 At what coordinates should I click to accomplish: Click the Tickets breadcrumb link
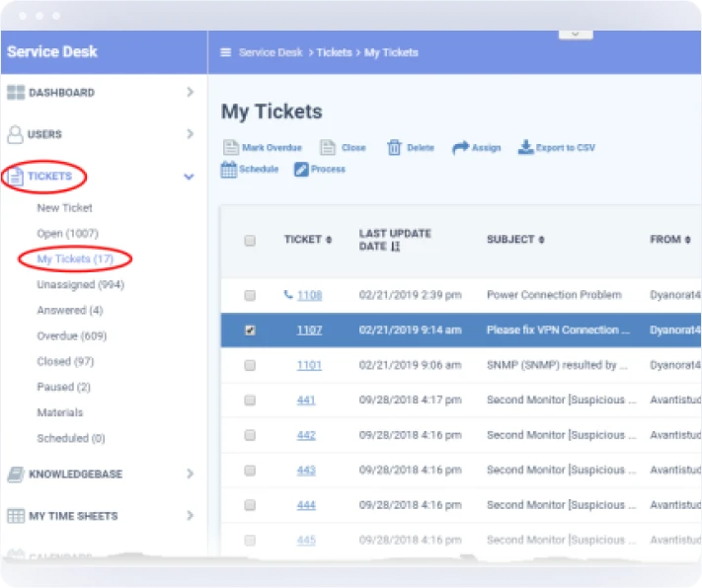(x=333, y=53)
